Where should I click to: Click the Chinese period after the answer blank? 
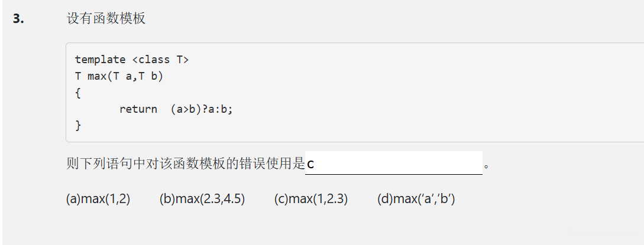(487, 165)
